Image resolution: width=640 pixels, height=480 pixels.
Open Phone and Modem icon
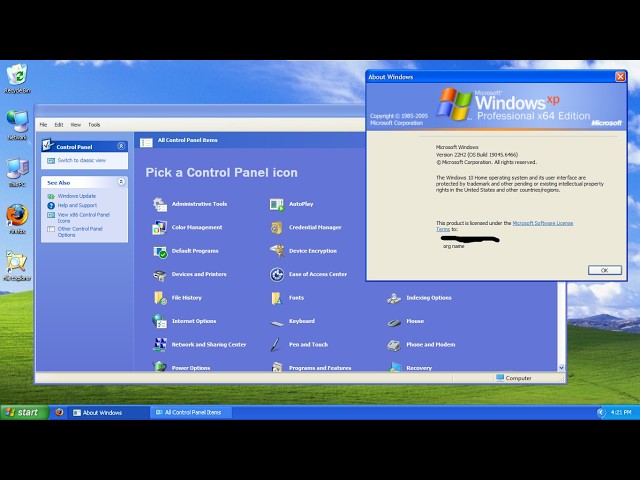[x=394, y=345]
